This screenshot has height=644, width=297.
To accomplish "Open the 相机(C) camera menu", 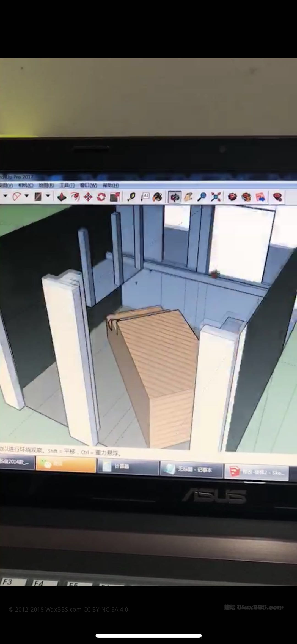I will tap(26, 185).
